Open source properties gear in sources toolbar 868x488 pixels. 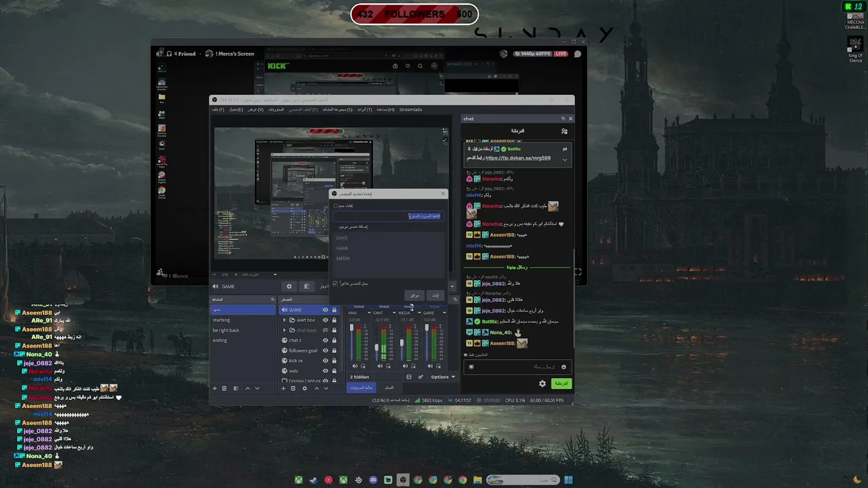[x=304, y=388]
